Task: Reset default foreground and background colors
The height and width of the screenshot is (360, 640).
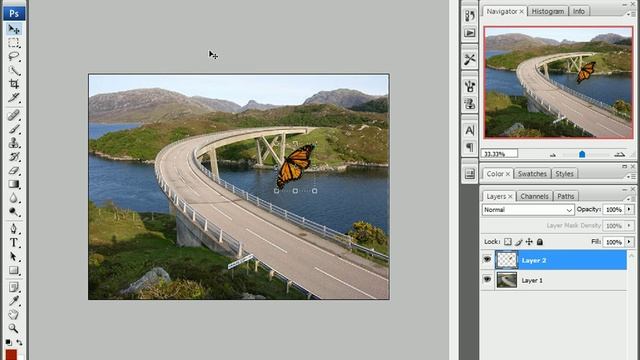Action: 8,342
